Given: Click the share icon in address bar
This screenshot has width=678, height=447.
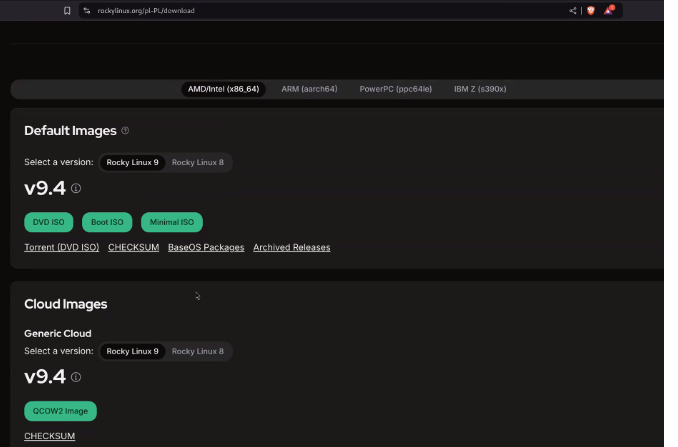Looking at the screenshot, I should (x=572, y=11).
